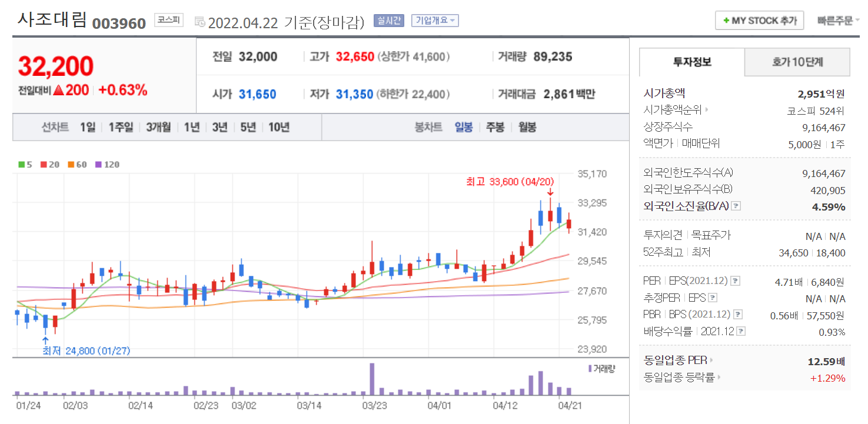Image resolution: width=868 pixels, height=424 pixels.
Task: Select the 1주일 line chart
Action: [x=121, y=127]
